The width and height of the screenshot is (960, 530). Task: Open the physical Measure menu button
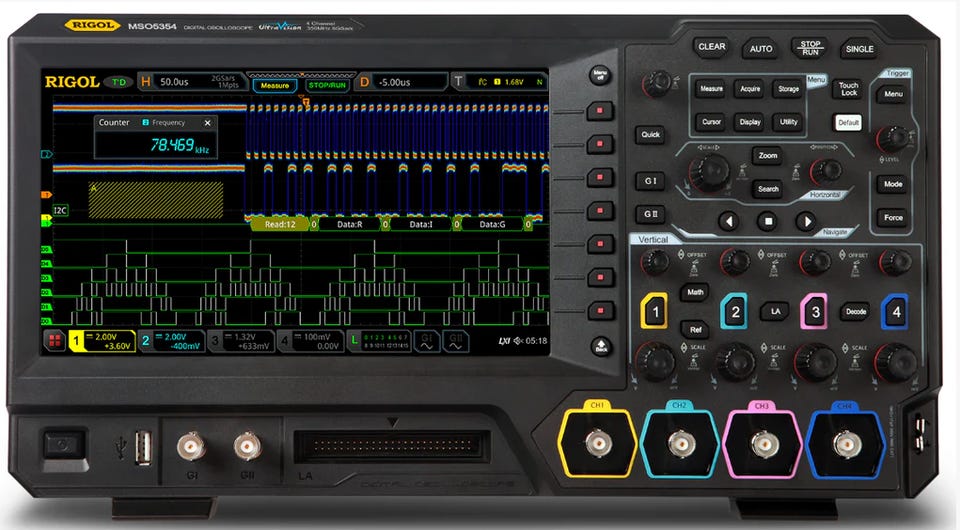point(711,89)
